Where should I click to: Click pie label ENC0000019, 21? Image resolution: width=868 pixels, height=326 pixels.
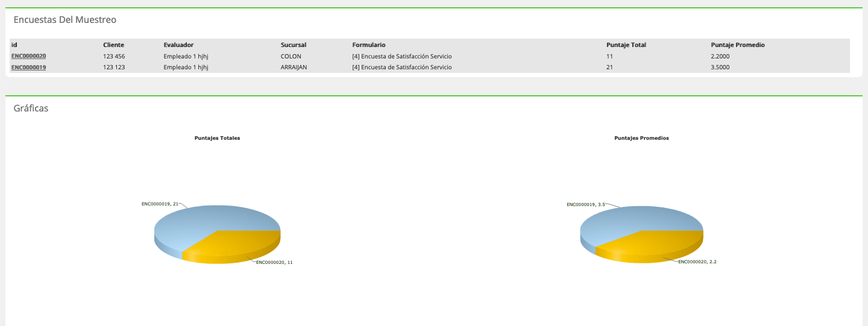tap(160, 204)
